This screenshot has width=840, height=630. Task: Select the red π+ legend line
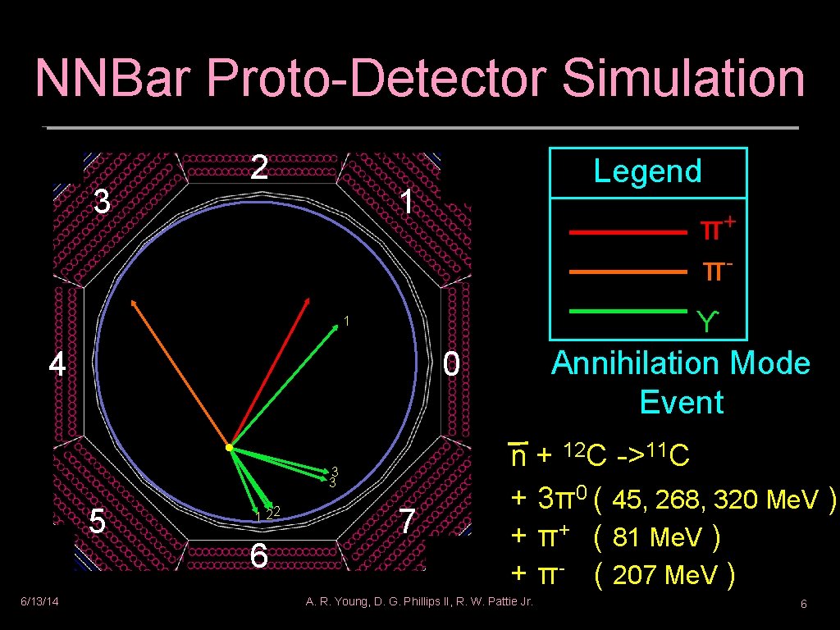(628, 232)
